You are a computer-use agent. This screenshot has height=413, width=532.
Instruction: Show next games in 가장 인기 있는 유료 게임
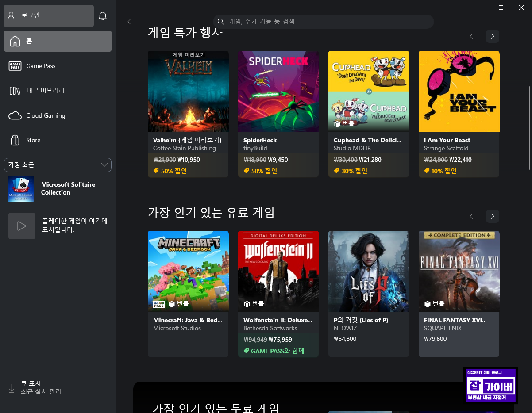493,216
